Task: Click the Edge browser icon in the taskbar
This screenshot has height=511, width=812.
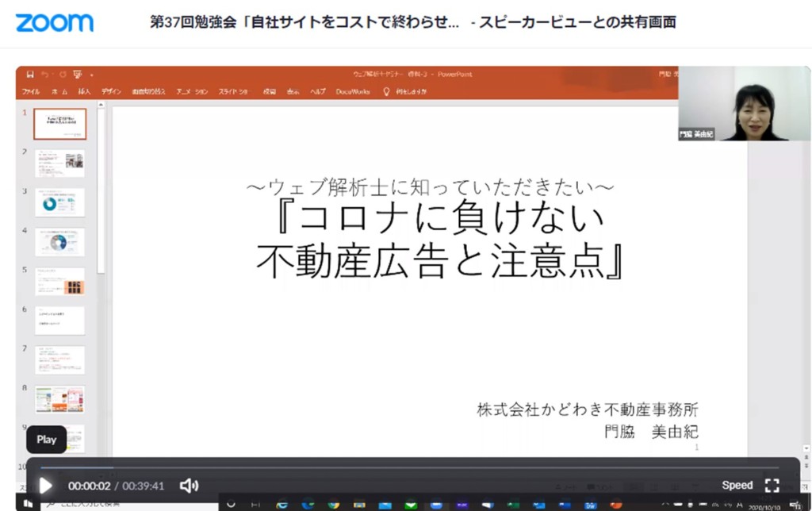Action: click(282, 504)
